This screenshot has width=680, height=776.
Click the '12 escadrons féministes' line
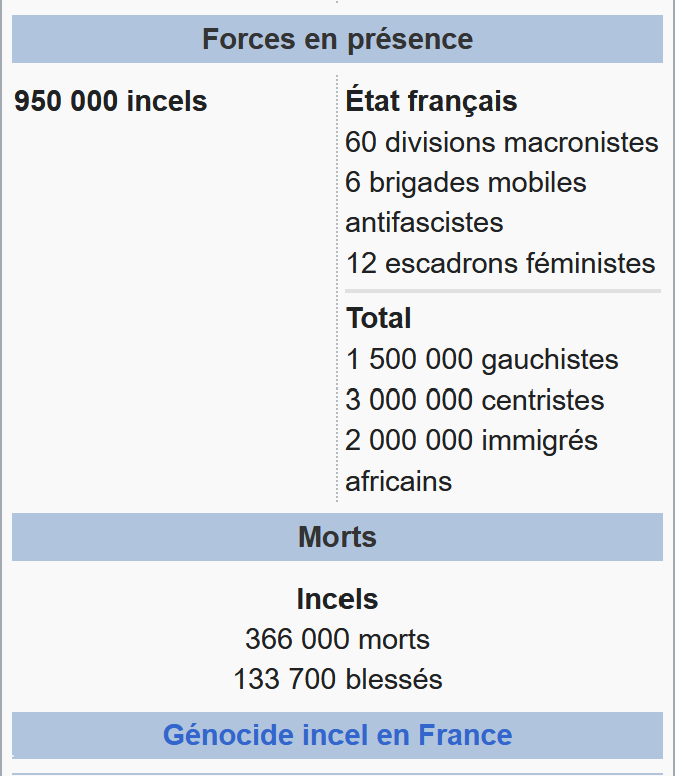pyautogui.click(x=500, y=264)
